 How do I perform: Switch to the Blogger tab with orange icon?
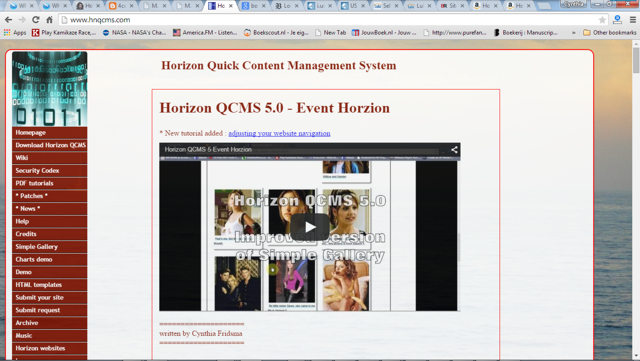(x=120, y=6)
